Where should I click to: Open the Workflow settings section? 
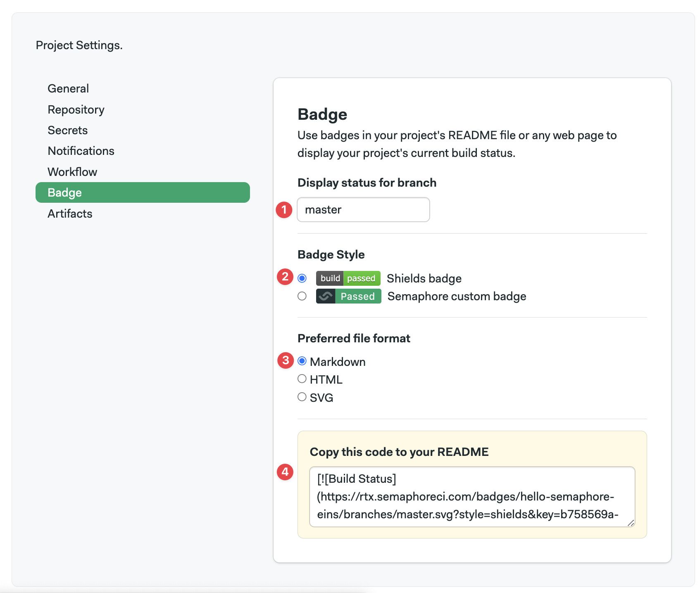pos(72,172)
